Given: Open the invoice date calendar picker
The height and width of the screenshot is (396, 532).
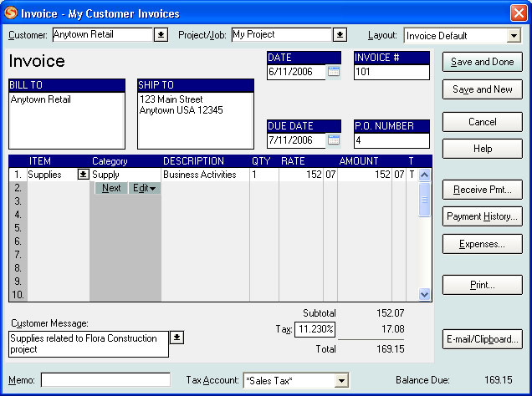Looking at the screenshot, I should 333,72.
